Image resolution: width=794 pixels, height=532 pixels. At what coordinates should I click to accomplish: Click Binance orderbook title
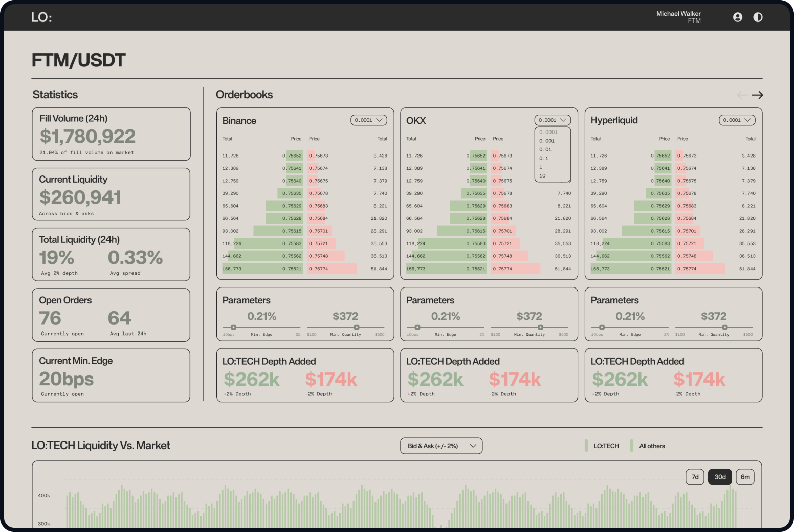(x=239, y=121)
